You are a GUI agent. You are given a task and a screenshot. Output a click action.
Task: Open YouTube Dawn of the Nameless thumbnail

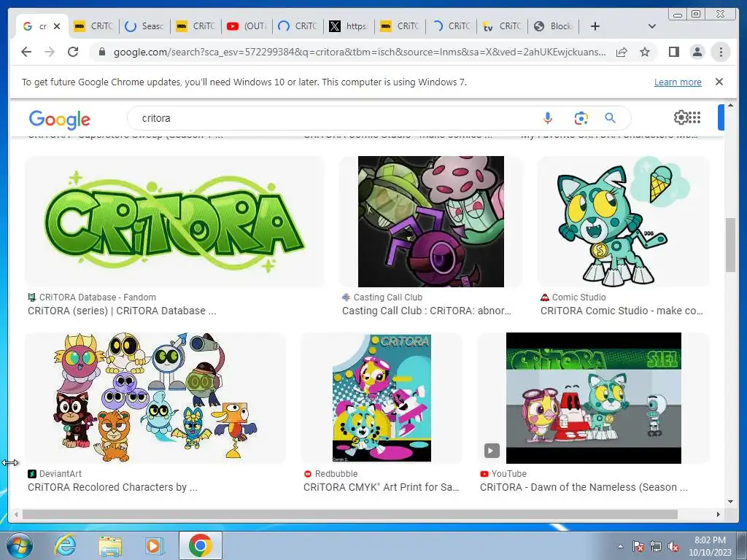point(594,397)
